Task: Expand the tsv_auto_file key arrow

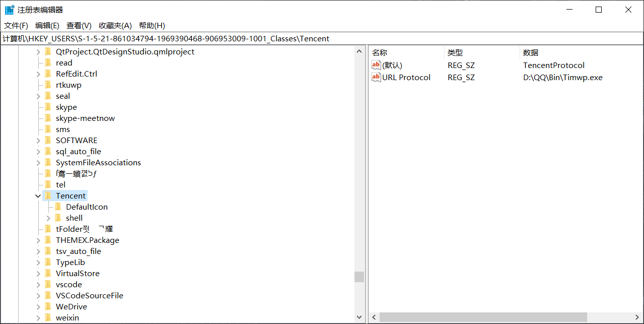Action: pos(38,251)
